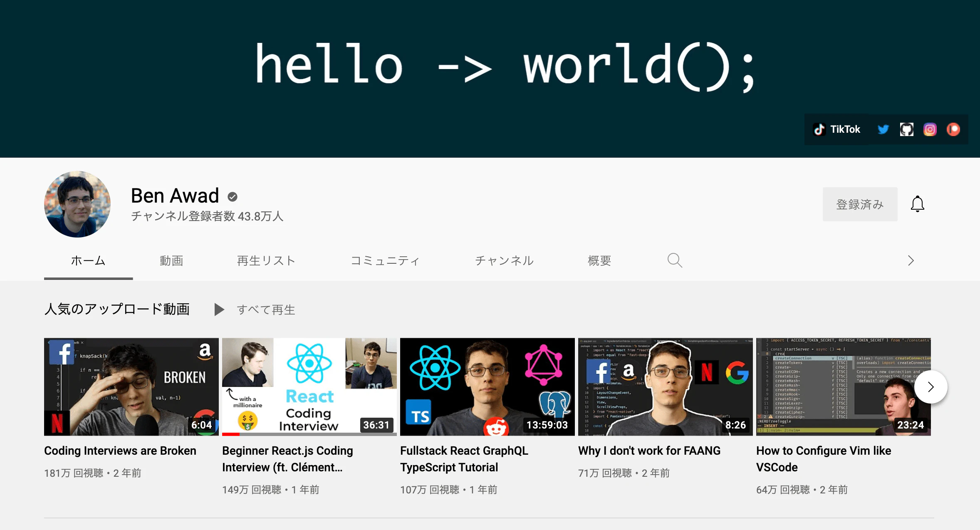Click title 'Fullstack React GraphQL TypeScript Tutorial'
The height and width of the screenshot is (530, 980).
tap(464, 459)
